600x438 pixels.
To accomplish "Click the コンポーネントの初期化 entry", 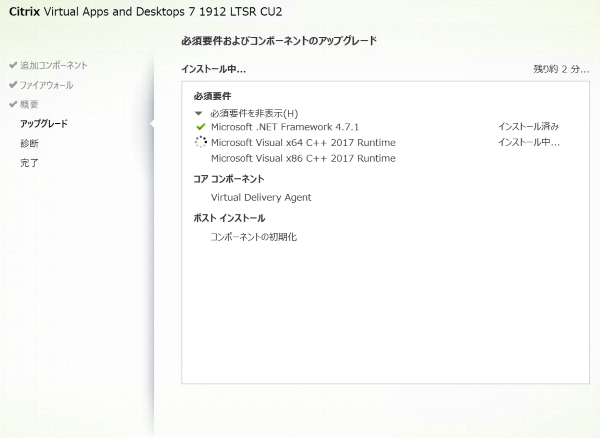I will (254, 237).
